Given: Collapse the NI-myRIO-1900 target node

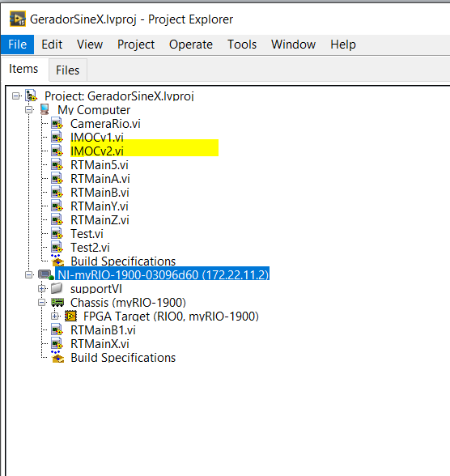Looking at the screenshot, I should (29, 275).
